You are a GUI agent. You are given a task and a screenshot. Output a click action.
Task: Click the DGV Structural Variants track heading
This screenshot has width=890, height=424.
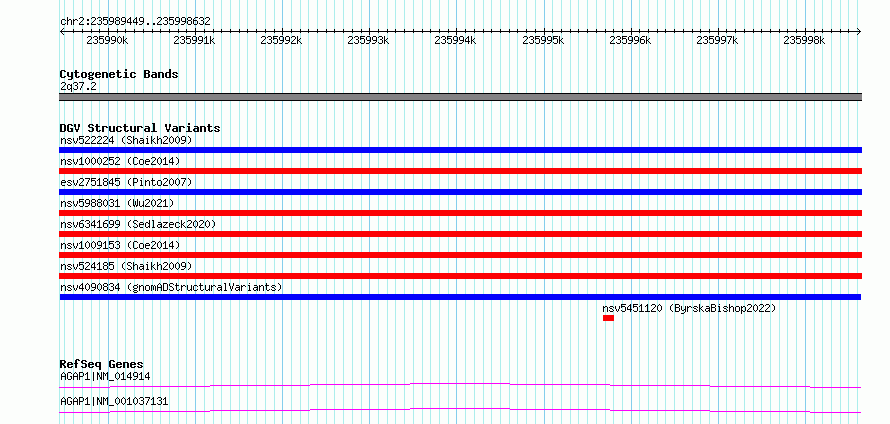coord(140,128)
